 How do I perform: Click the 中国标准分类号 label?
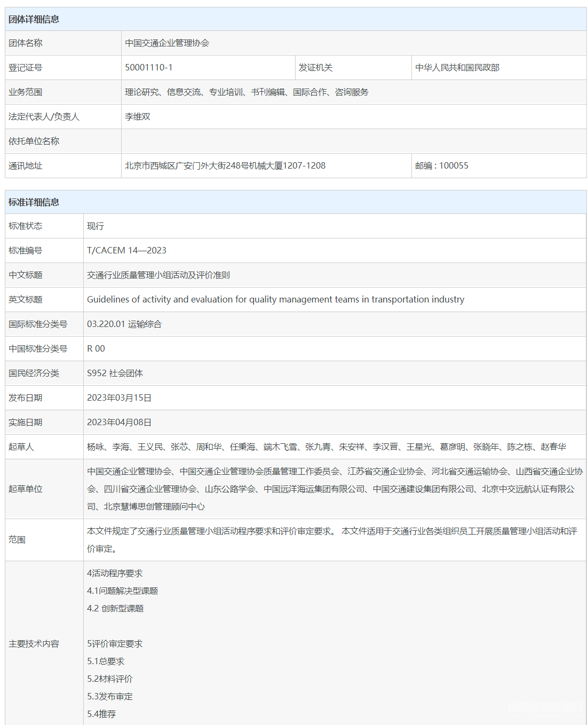(38, 349)
